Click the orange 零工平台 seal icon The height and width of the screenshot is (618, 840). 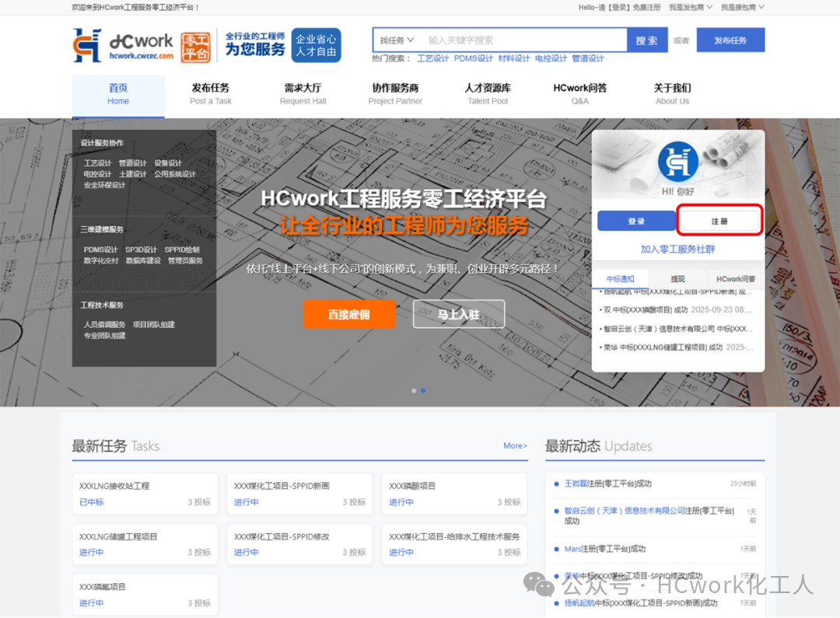[195, 47]
